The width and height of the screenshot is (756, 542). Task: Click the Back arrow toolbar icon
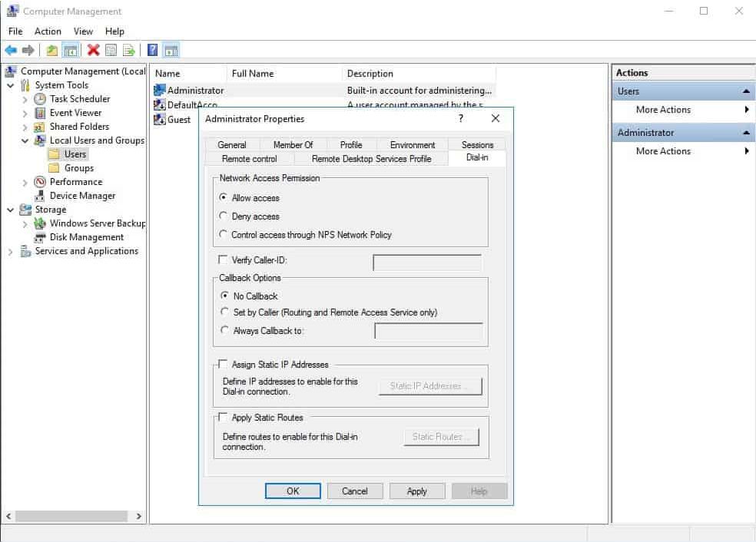(11, 50)
